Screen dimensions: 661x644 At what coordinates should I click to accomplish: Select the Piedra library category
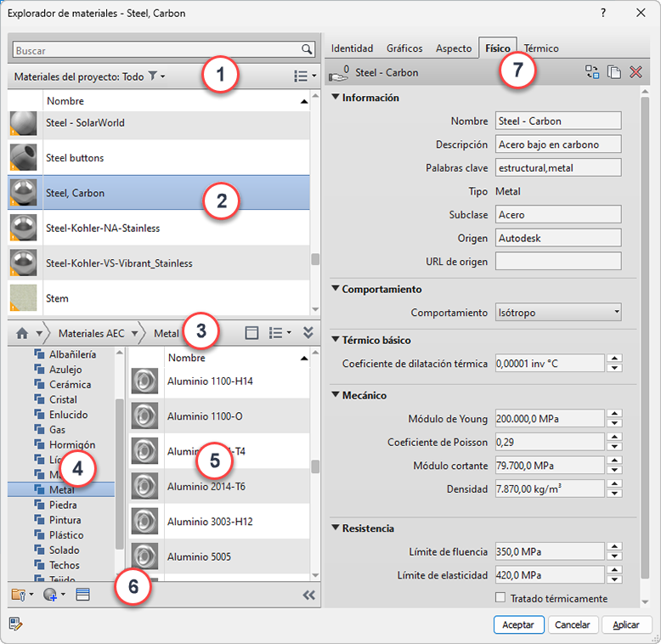(x=63, y=505)
